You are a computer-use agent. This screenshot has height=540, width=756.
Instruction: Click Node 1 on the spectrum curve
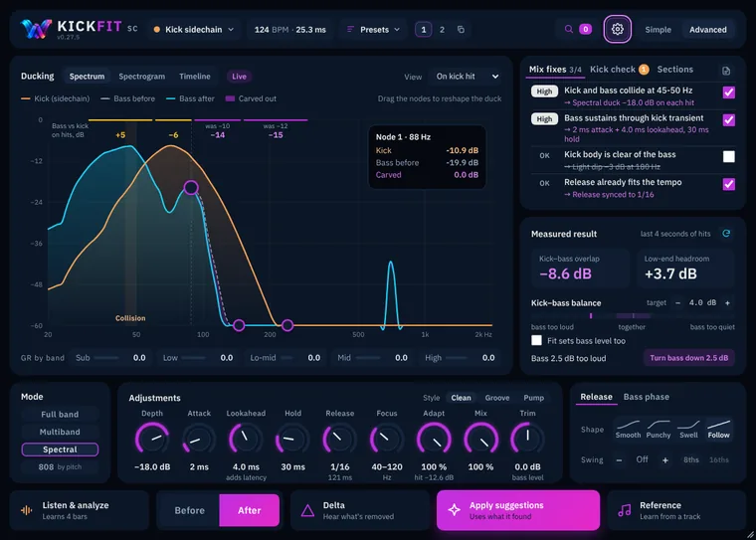(x=191, y=188)
